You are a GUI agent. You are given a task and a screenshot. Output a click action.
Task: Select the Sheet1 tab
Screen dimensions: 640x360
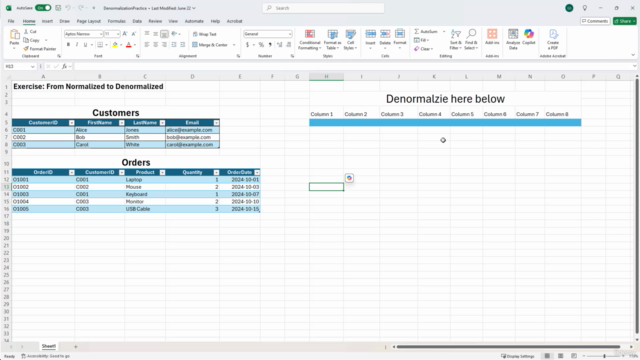point(49,346)
